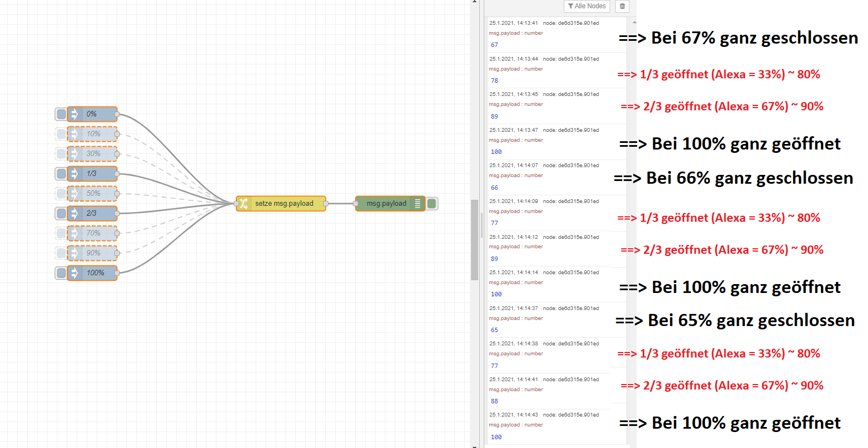Click node id link in 14:13:44 message
The image size is (868, 448).
(x=571, y=59)
